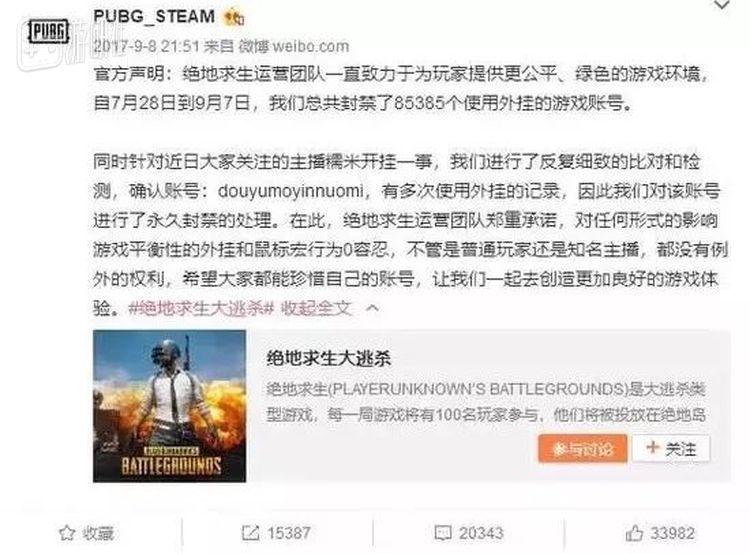Click the 33982 like count

point(672,533)
